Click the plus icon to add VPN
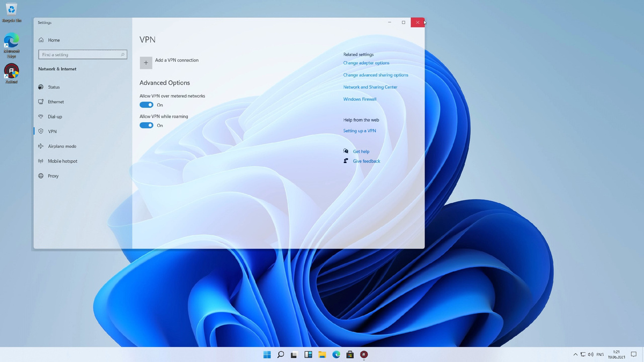Screen dimensions: 644x362 coord(146,63)
